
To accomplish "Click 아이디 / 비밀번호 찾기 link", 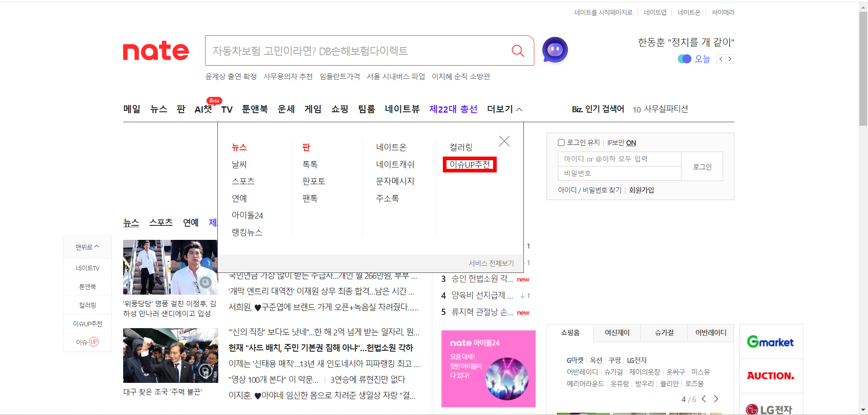I will (x=590, y=190).
